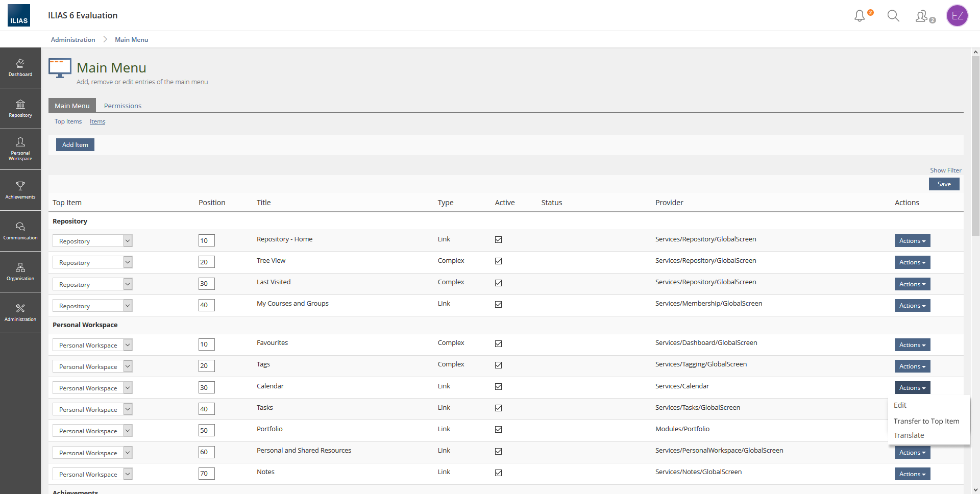980x494 pixels.
Task: Switch to the Permissions tab
Action: tap(122, 106)
